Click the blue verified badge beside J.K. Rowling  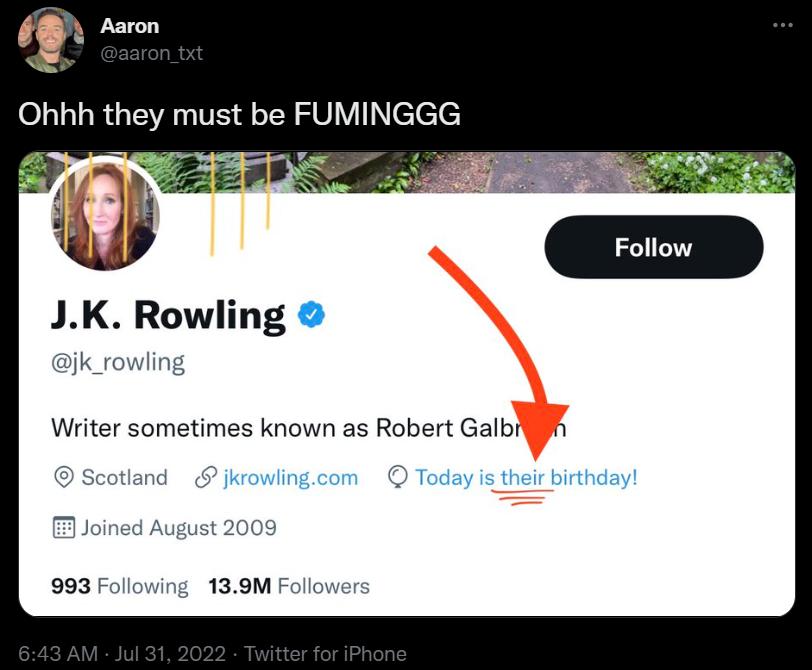pyautogui.click(x=309, y=313)
